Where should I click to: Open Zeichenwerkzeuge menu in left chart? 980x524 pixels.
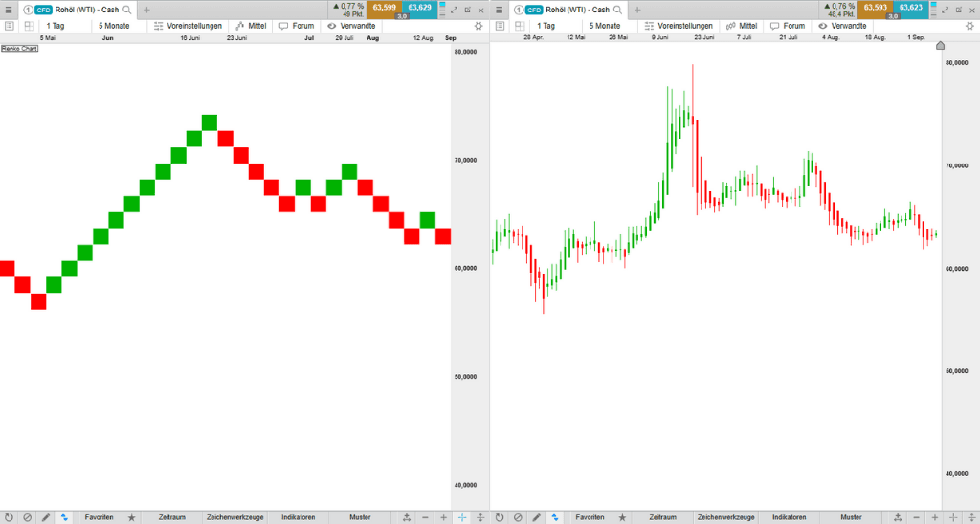(234, 517)
